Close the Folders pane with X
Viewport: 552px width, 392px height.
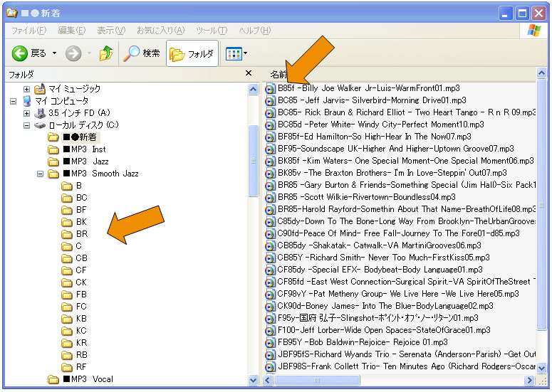pyautogui.click(x=249, y=73)
